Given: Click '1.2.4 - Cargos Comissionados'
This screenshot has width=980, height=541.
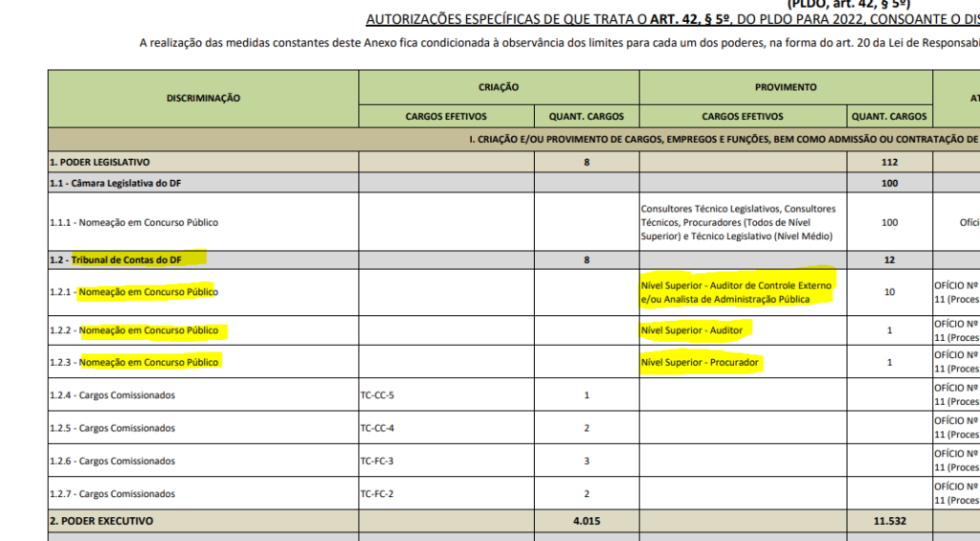Looking at the screenshot, I should click(x=113, y=395).
